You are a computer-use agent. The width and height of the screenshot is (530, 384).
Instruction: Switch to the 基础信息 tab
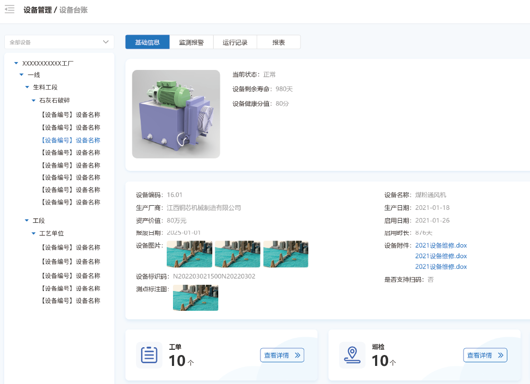click(x=147, y=42)
